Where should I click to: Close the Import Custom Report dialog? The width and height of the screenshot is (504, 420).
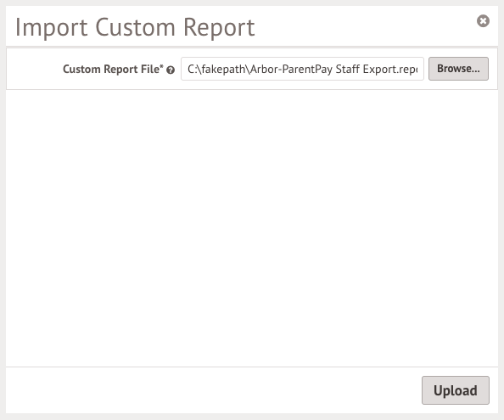pyautogui.click(x=483, y=21)
